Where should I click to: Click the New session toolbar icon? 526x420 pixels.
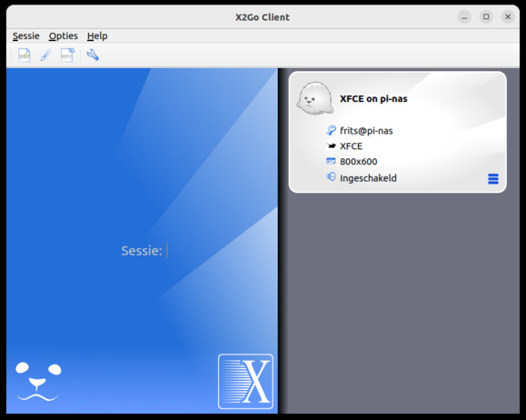tap(25, 55)
